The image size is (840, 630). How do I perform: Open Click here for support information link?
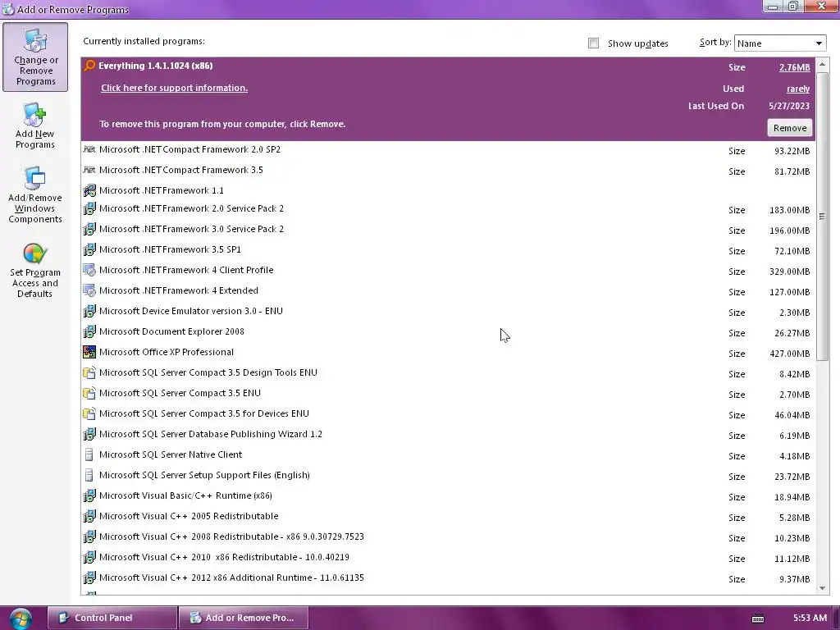(x=174, y=88)
